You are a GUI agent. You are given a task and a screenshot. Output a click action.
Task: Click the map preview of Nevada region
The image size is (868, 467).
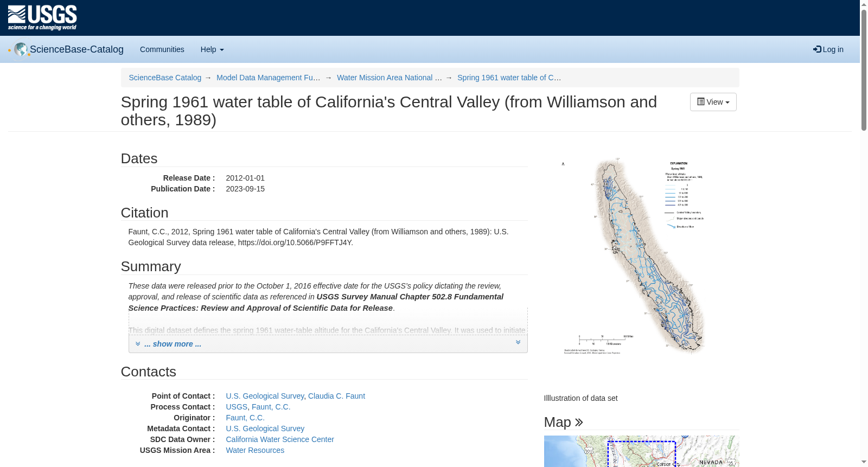641,451
